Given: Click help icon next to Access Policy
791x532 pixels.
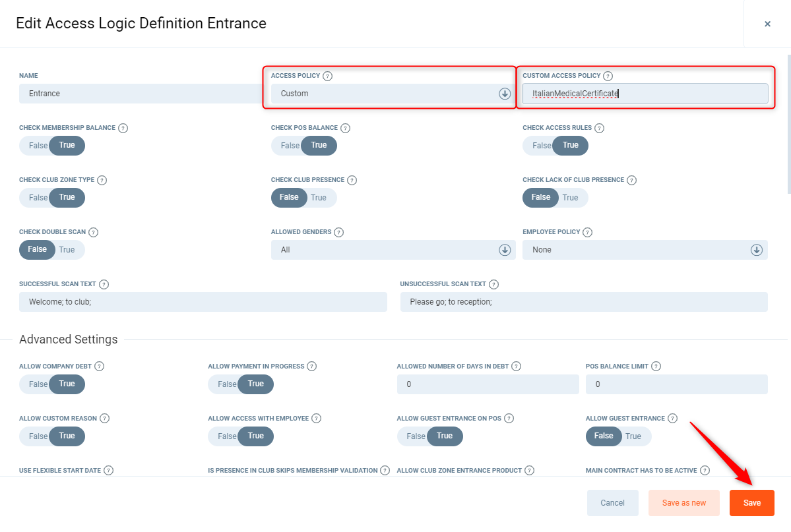Looking at the screenshot, I should click(328, 76).
